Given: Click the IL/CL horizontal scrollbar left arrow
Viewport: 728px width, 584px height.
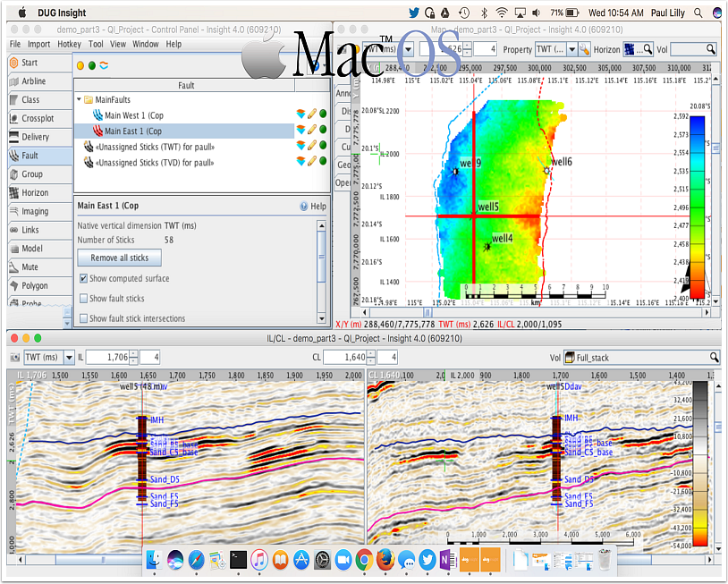Looking at the screenshot, I should click(20, 560).
